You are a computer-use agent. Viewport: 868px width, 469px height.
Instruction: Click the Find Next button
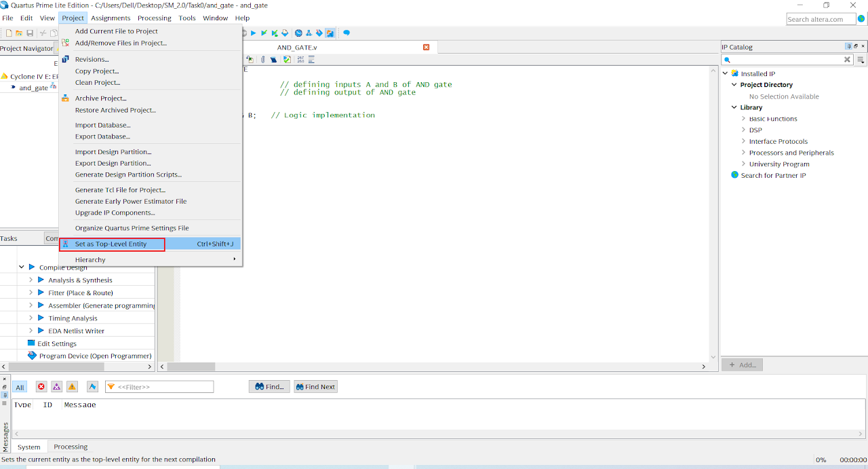[x=315, y=387]
